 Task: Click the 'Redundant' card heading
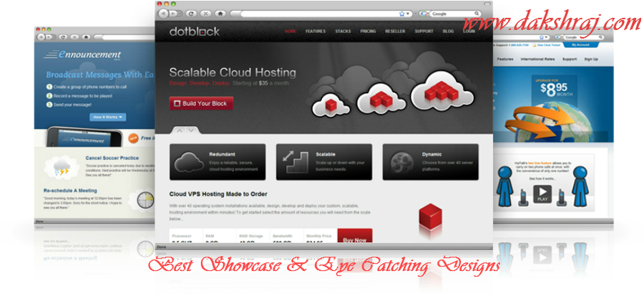click(223, 155)
